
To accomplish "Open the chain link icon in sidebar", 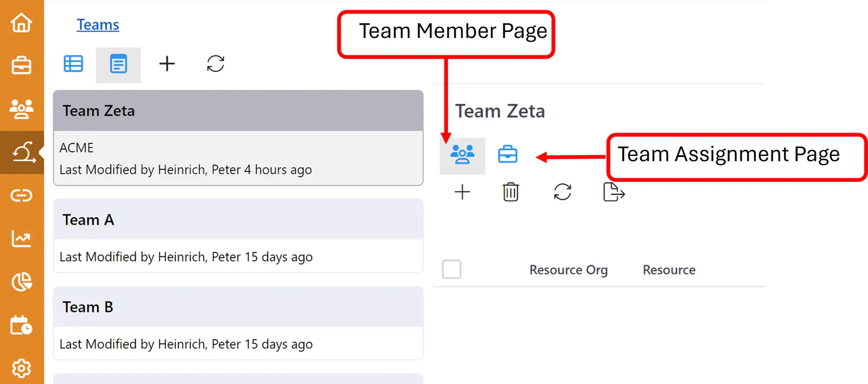I will point(22,195).
